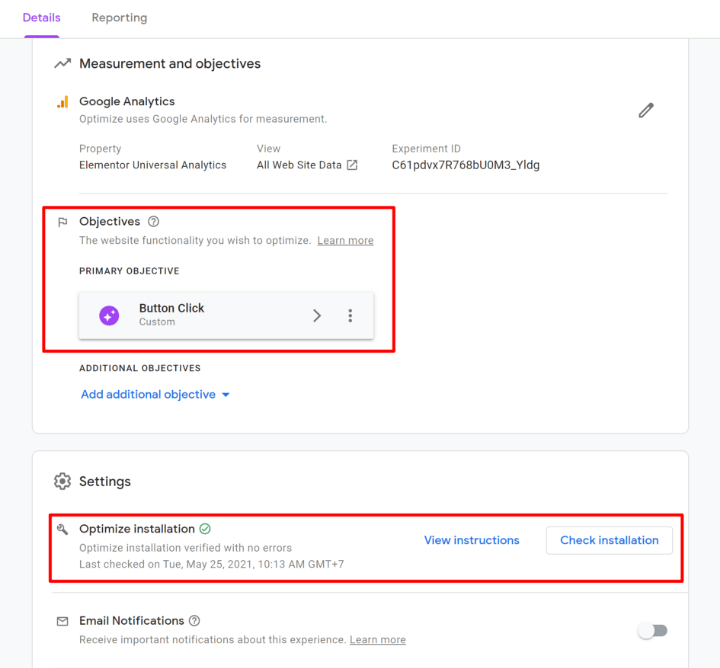Click the Email Notifications help icon
The height and width of the screenshot is (668, 720).
pos(195,621)
